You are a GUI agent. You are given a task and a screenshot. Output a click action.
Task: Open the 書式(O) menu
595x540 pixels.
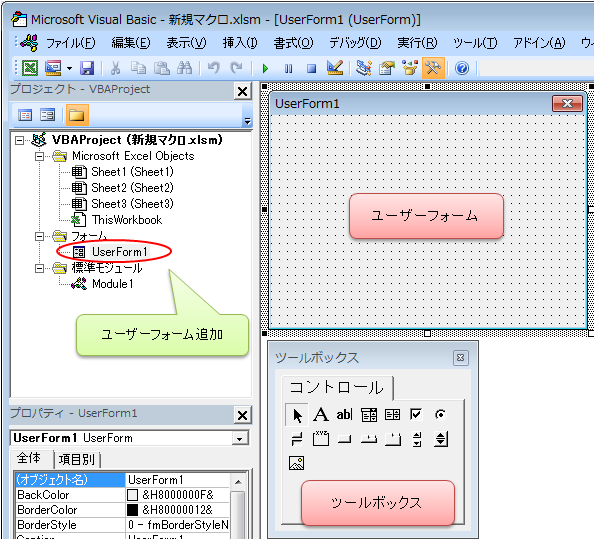(x=293, y=43)
